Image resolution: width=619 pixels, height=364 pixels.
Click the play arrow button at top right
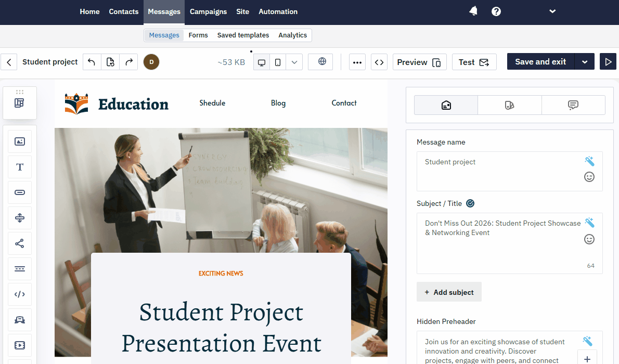click(608, 61)
